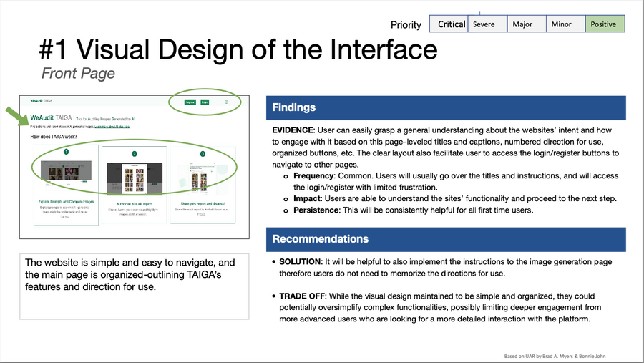Click the blue Recommendations header bar
The width and height of the screenshot is (644, 363).
(x=446, y=239)
